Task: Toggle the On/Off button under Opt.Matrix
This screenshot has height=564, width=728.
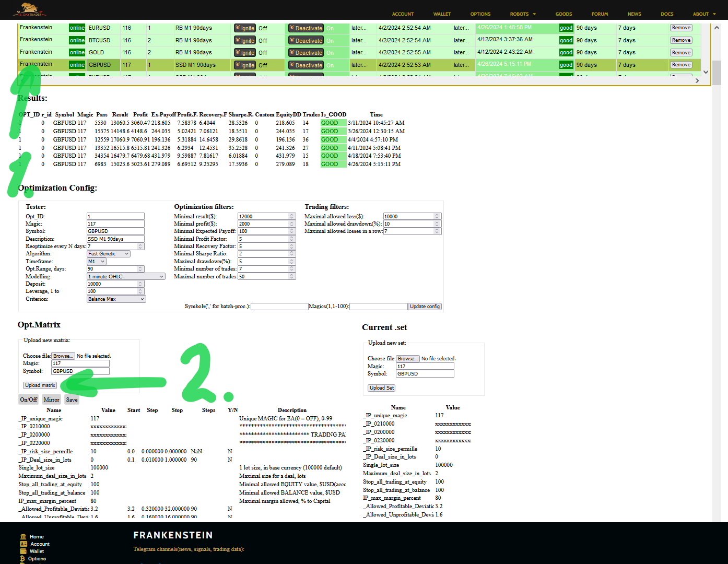Action: (29, 399)
